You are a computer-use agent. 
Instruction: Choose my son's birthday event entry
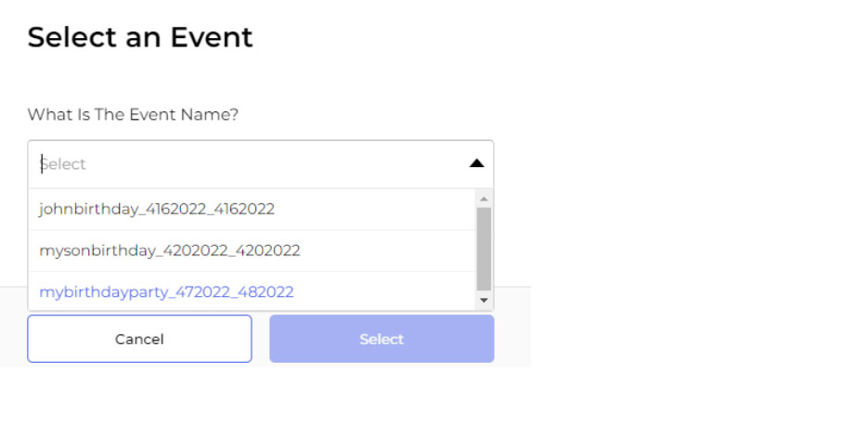(170, 251)
